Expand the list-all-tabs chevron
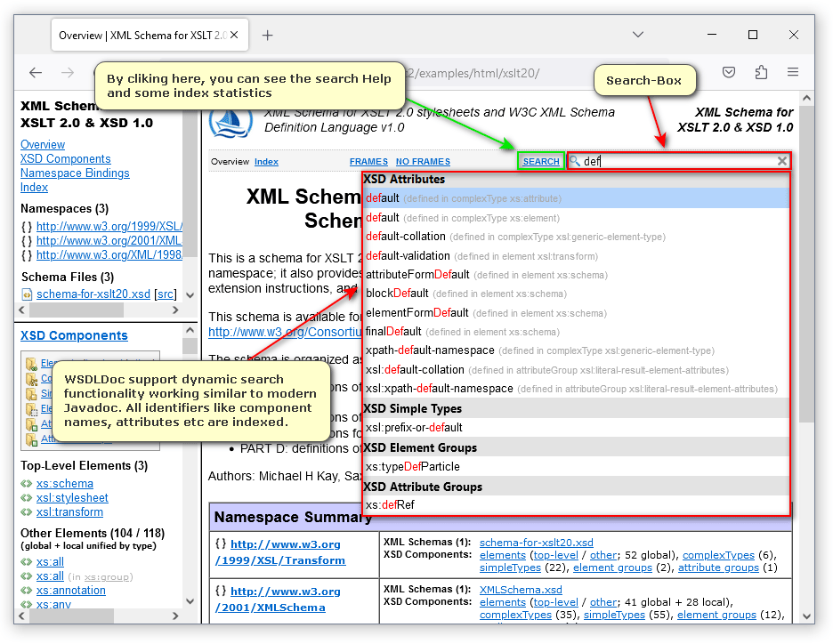This screenshot has height=644, width=833. 638,35
